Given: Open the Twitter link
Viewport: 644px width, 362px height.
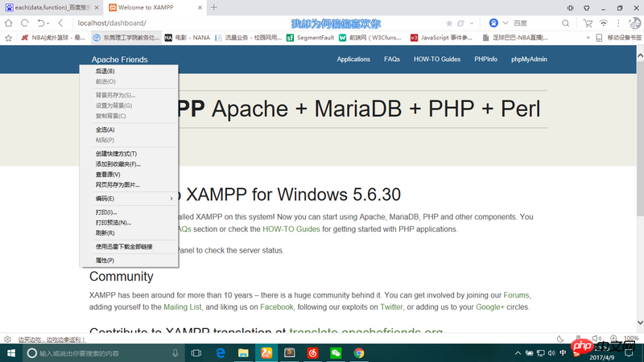Looking at the screenshot, I should click(x=391, y=307).
